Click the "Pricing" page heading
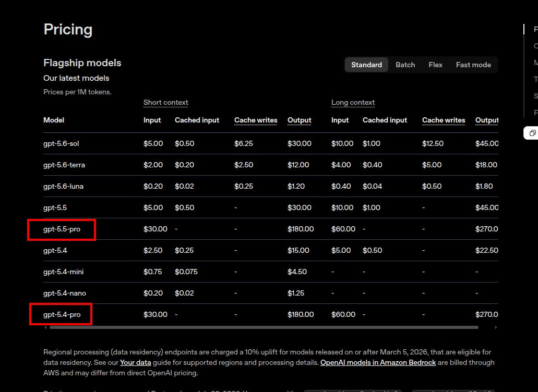Viewport: 538px width, 392px height. (68, 30)
